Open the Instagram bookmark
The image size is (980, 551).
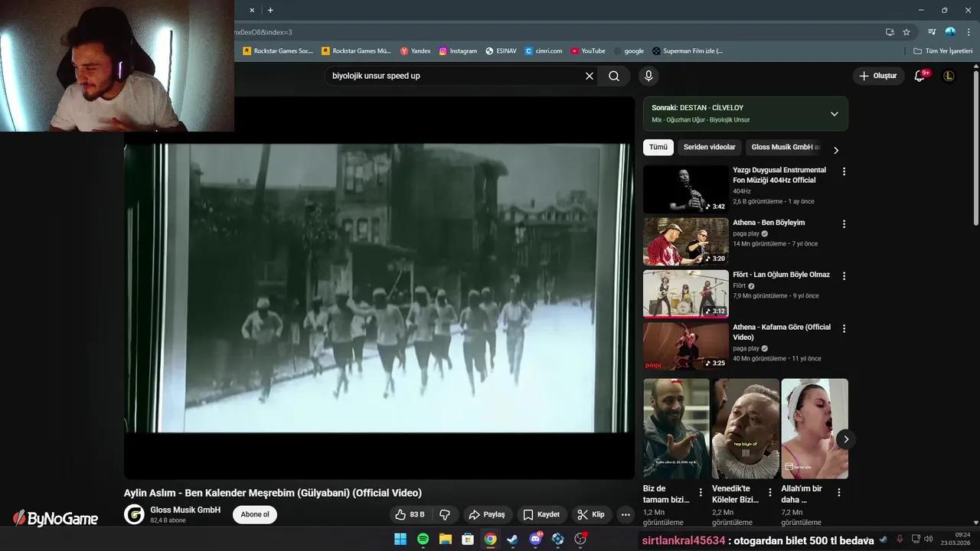pyautogui.click(x=458, y=51)
